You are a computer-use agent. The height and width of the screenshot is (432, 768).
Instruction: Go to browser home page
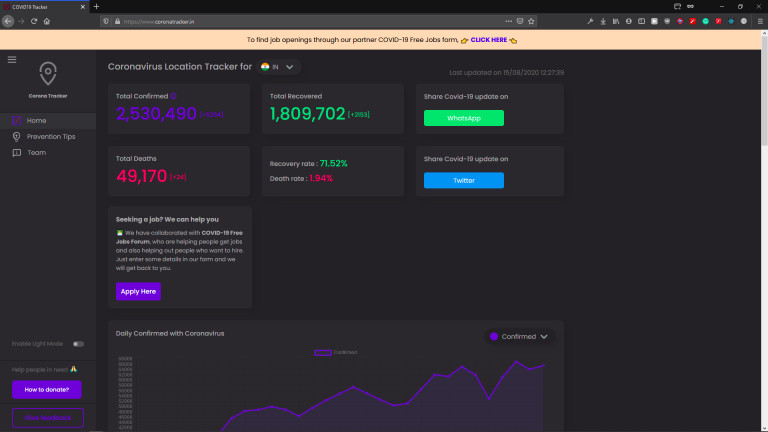47,22
